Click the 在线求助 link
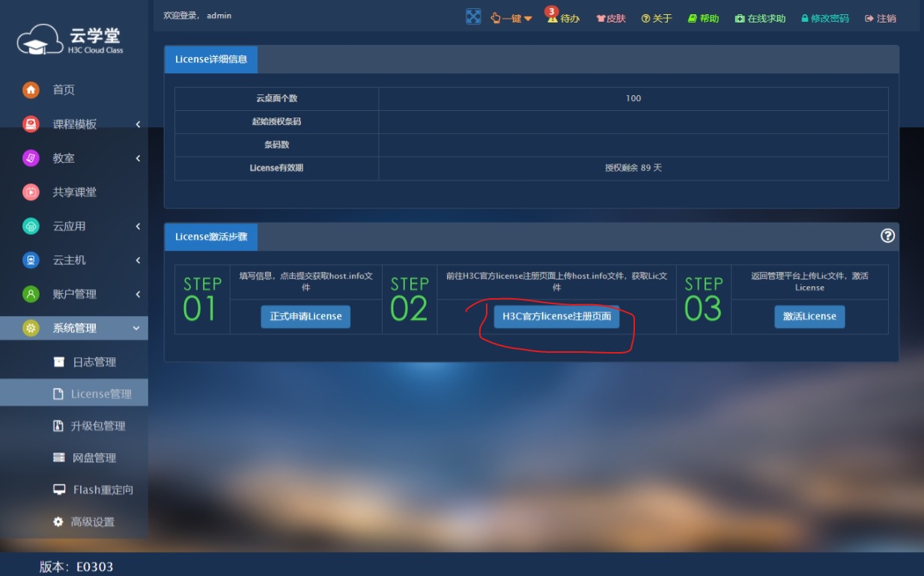Screen dimensions: 924x576 (x=760, y=18)
